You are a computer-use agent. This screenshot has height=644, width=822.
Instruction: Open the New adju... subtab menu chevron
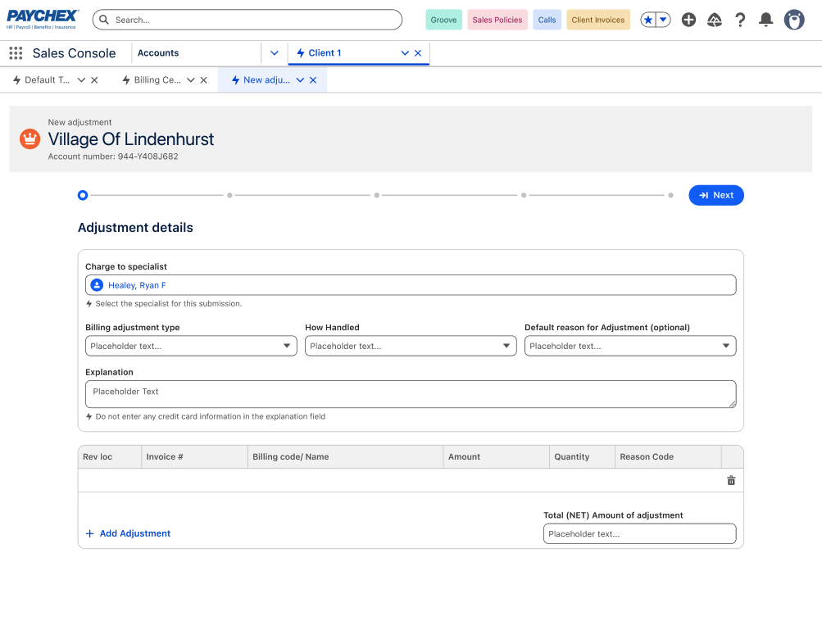pyautogui.click(x=300, y=80)
